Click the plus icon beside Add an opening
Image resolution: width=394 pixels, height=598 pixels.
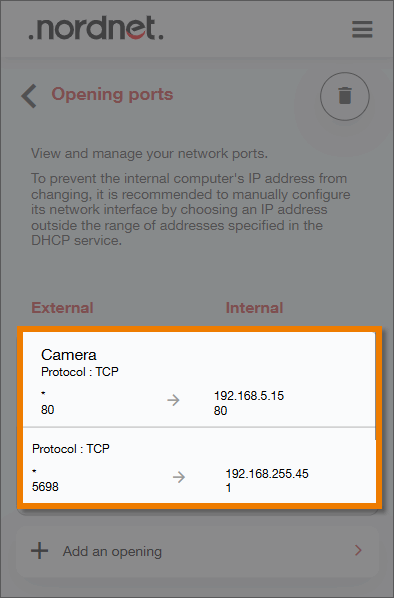coord(40,551)
